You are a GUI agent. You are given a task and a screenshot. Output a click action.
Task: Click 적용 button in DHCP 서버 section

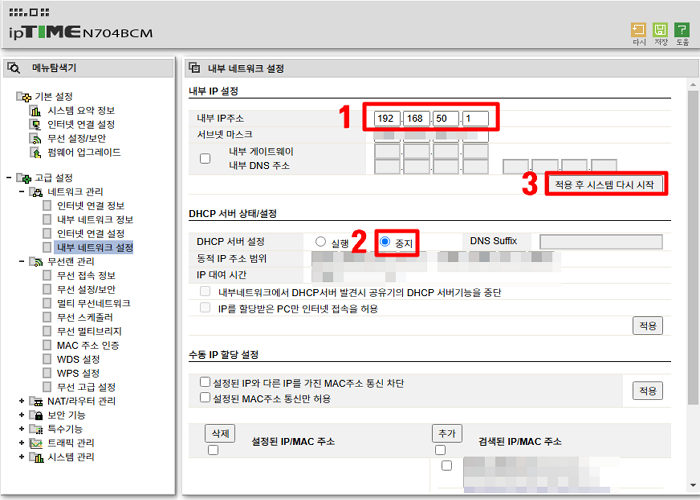pos(647,325)
